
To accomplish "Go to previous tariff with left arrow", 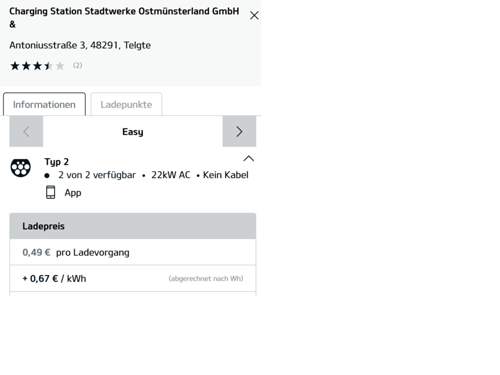I will 26,131.
